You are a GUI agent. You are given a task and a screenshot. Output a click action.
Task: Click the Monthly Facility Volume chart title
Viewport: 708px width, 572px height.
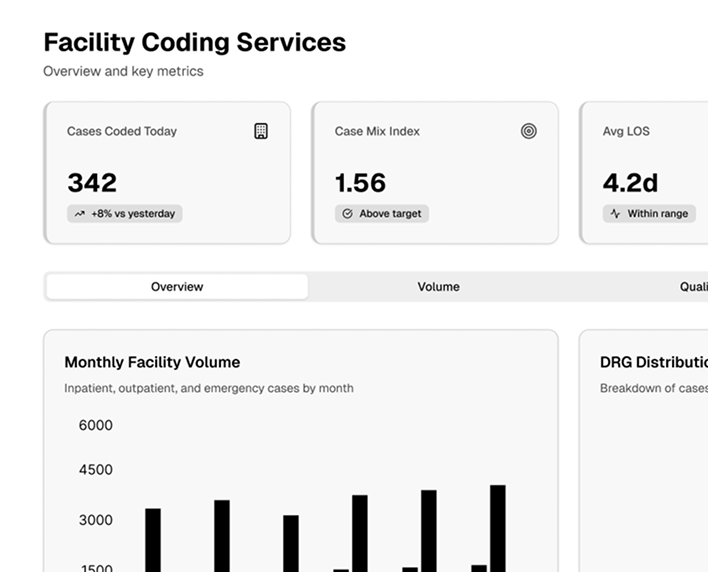(x=152, y=362)
